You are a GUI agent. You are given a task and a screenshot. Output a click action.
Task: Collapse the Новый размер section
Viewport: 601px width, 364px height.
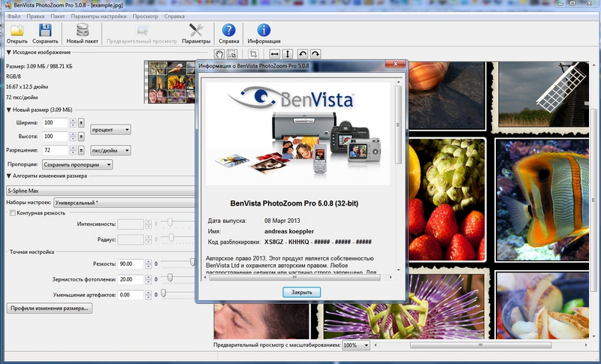8,110
